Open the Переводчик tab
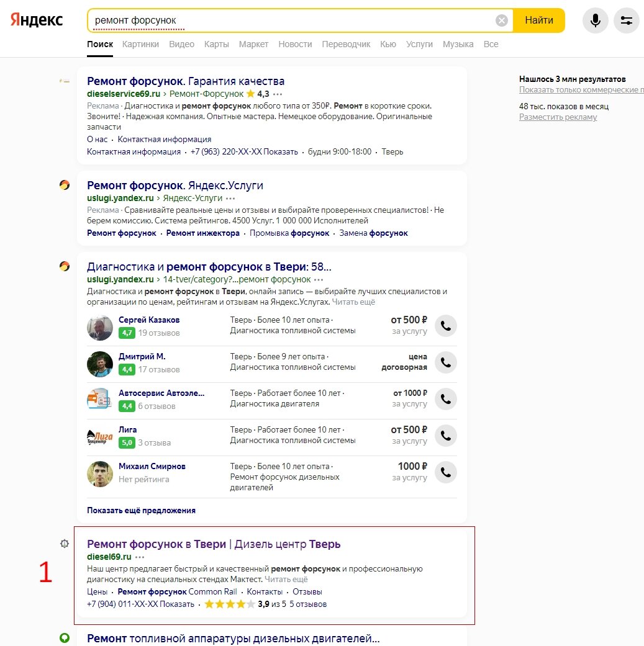Image resolution: width=644 pixels, height=646 pixels. coord(346,44)
